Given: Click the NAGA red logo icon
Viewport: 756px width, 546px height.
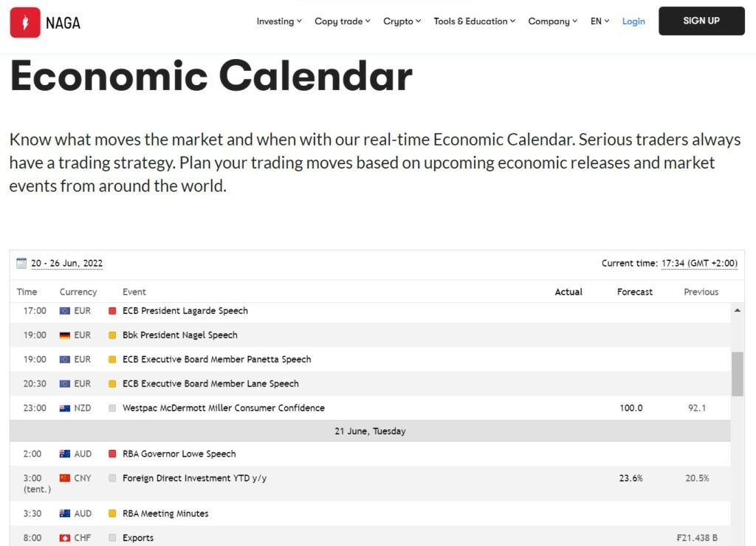Looking at the screenshot, I should click(25, 22).
